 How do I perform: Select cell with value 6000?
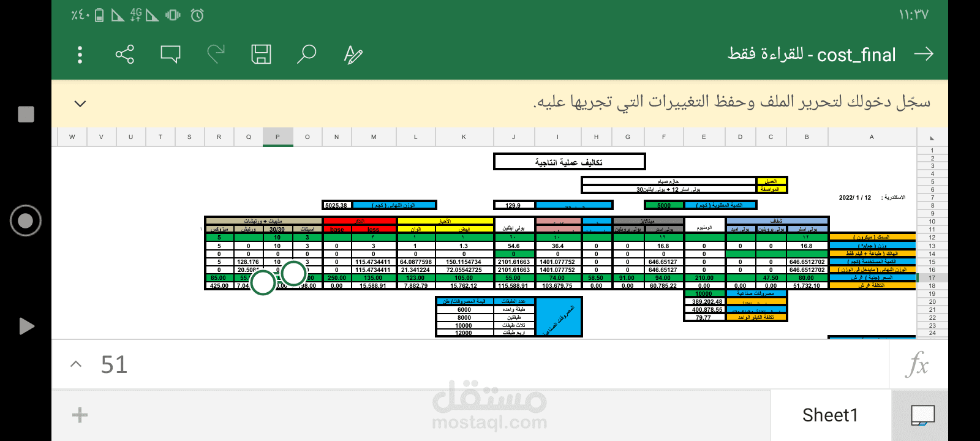click(x=464, y=309)
